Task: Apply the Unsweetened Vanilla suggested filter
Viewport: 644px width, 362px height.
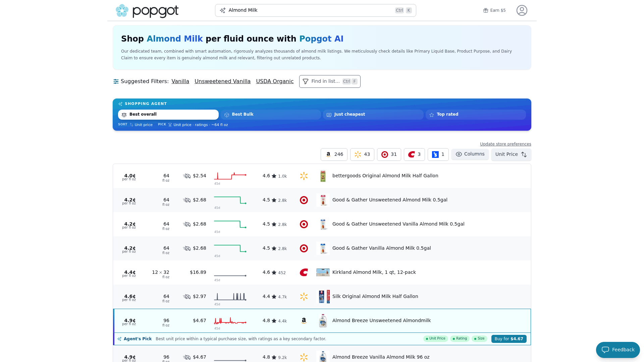Action: pos(222,81)
